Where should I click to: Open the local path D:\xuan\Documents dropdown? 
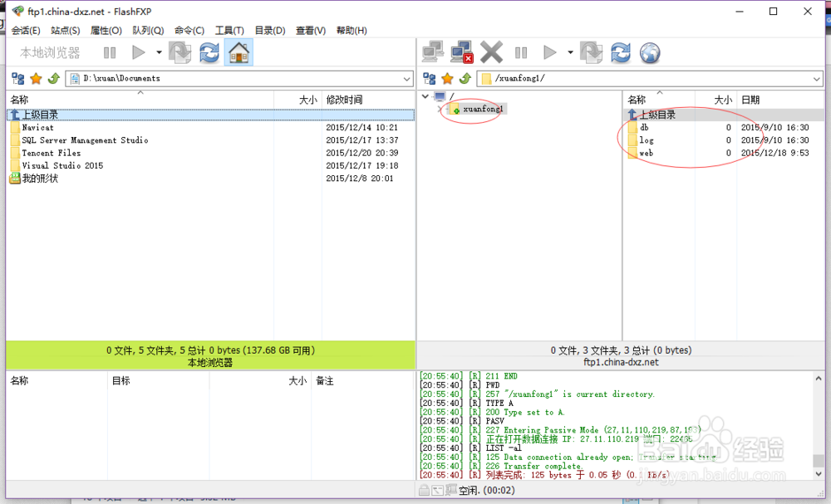click(406, 79)
